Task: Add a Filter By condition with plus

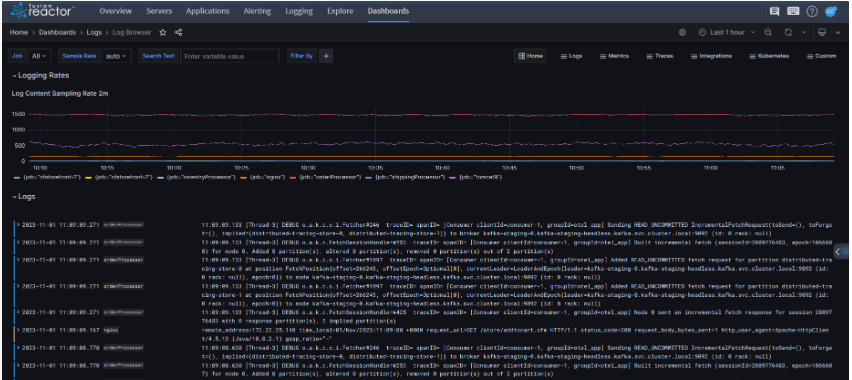Action: tap(326, 56)
